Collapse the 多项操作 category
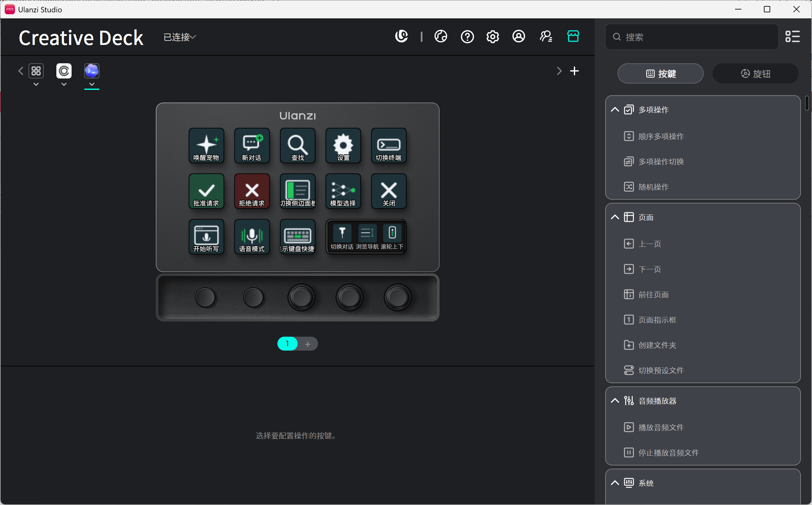This screenshot has height=505, width=812. click(615, 109)
